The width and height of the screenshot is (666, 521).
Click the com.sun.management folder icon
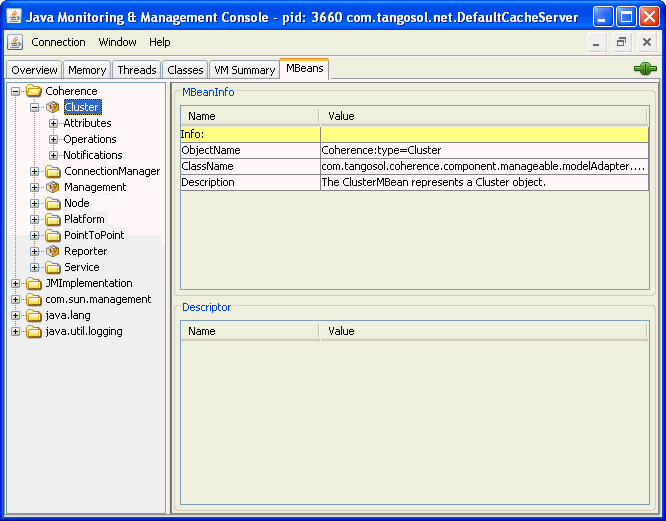[x=34, y=299]
